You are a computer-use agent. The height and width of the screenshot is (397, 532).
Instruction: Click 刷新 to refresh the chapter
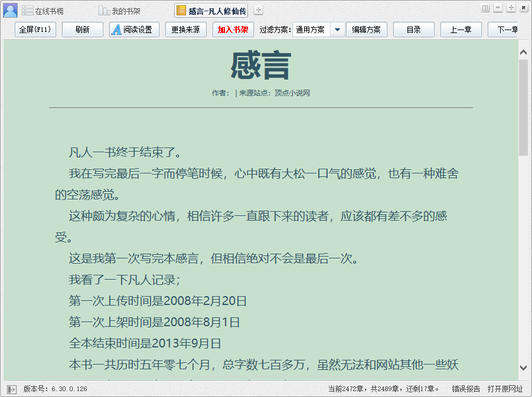click(82, 29)
